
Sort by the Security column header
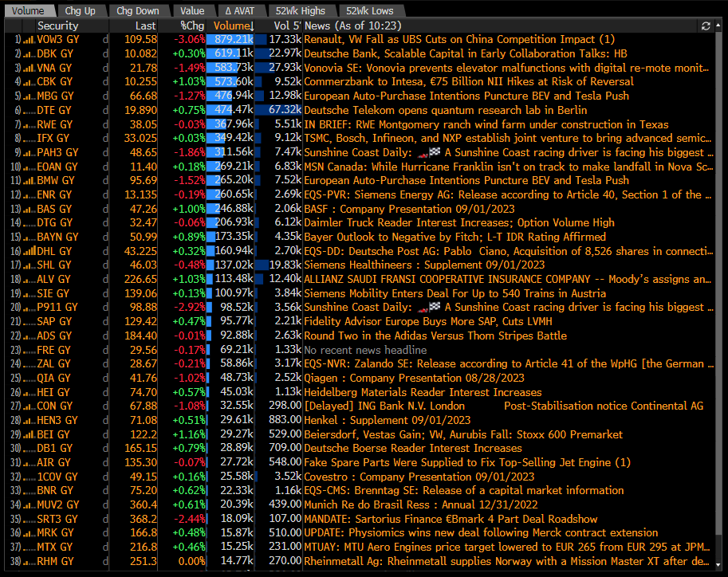coord(57,26)
